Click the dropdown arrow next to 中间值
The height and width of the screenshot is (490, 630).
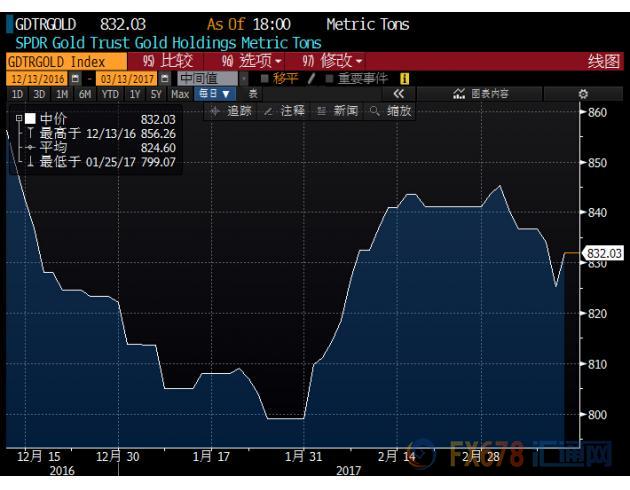point(243,79)
